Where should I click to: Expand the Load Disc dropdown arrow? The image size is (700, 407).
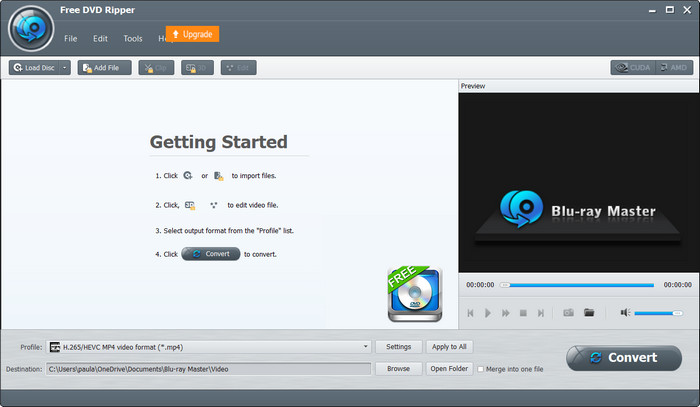coord(65,67)
